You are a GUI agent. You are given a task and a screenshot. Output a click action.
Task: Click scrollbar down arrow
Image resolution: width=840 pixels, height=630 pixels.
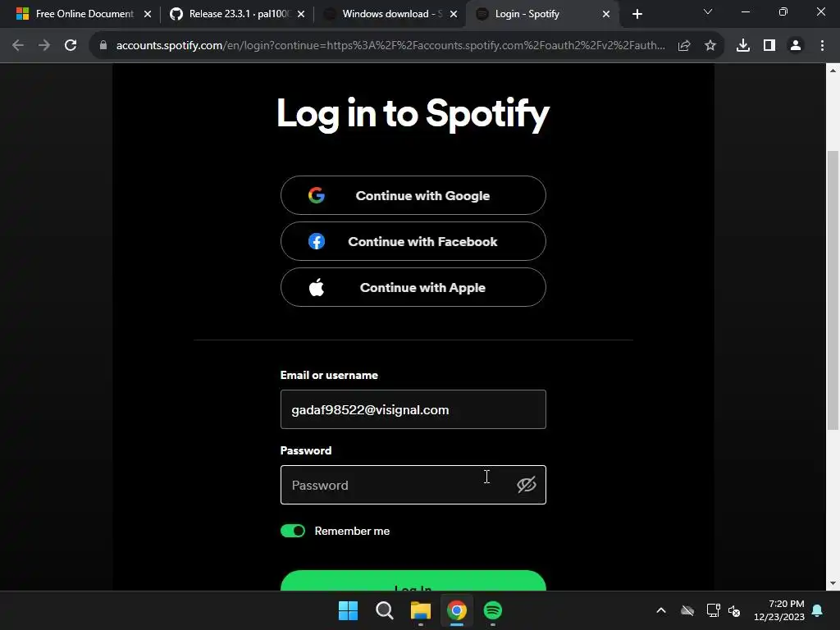[x=833, y=583]
